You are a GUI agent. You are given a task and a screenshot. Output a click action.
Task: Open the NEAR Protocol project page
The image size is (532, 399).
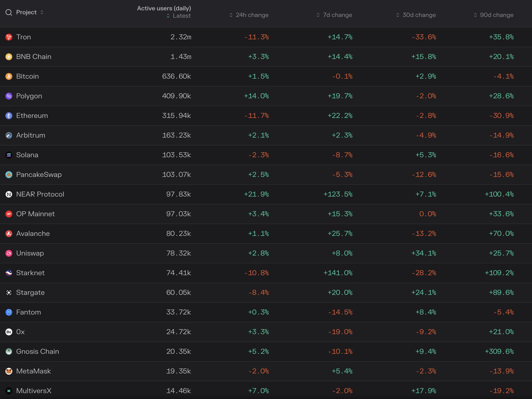(40, 194)
